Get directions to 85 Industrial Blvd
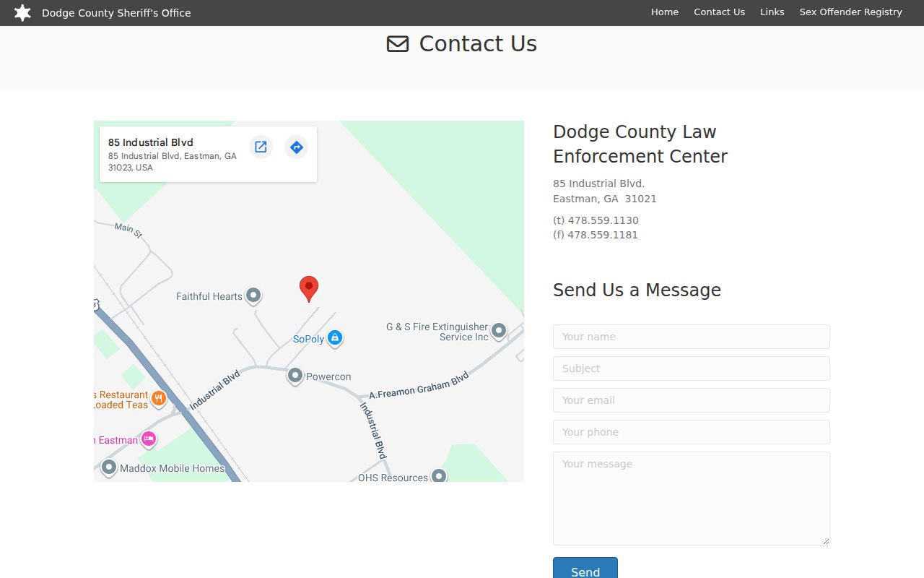Image resolution: width=924 pixels, height=578 pixels. click(x=296, y=147)
